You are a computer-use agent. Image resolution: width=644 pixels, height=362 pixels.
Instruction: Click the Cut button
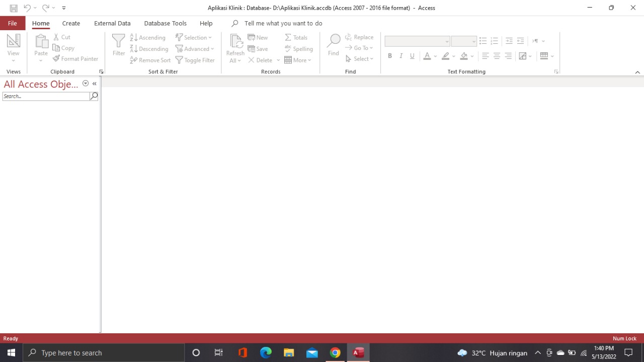pyautogui.click(x=62, y=37)
